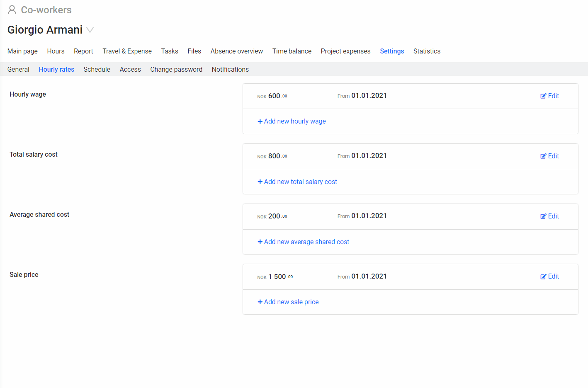Click Add new average shared cost link
This screenshot has width=588, height=388.
pos(306,242)
